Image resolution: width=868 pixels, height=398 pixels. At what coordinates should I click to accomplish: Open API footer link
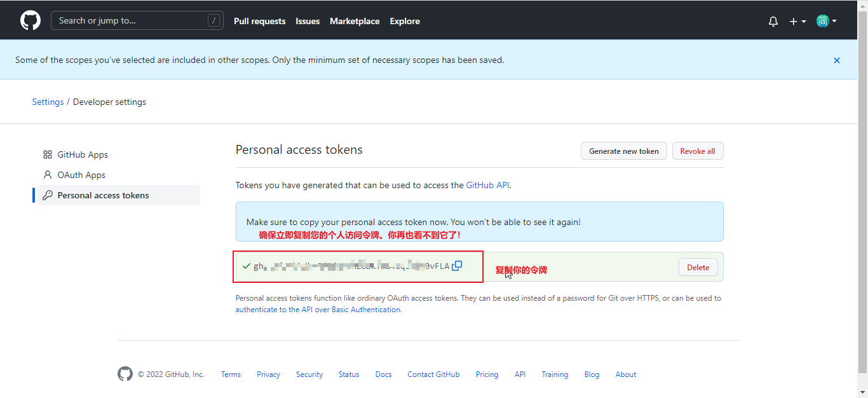pyautogui.click(x=520, y=374)
